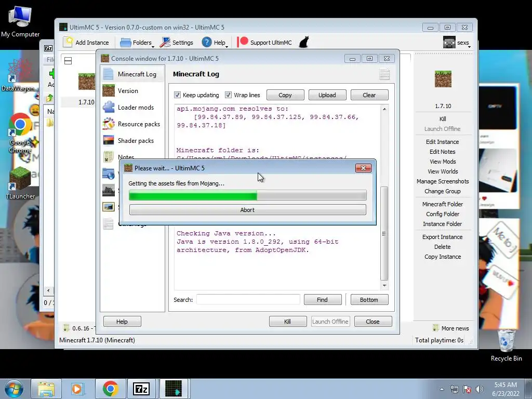Toggle Wrap lines checkbox
The height and width of the screenshot is (399, 532).
click(x=229, y=95)
